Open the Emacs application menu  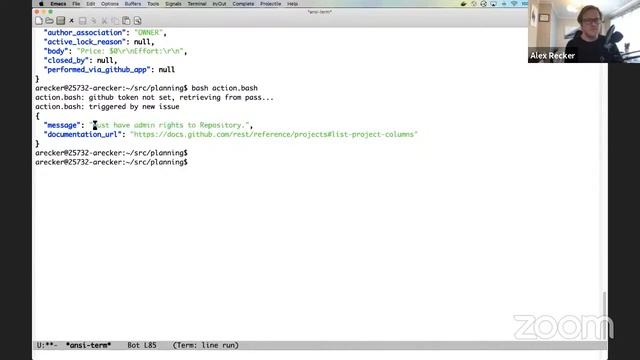click(58, 4)
